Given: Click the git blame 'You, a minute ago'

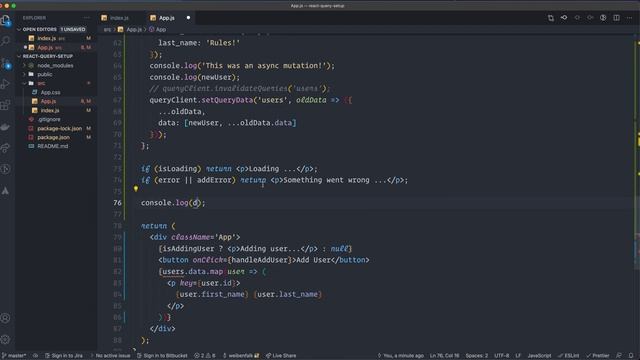Looking at the screenshot, I should coord(400,356).
